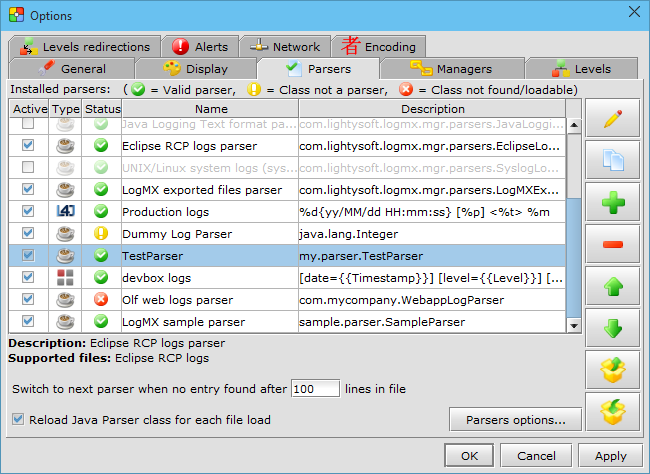Screen dimensions: 650x474
Task: Open Parsers options dialog
Action: click(515, 420)
